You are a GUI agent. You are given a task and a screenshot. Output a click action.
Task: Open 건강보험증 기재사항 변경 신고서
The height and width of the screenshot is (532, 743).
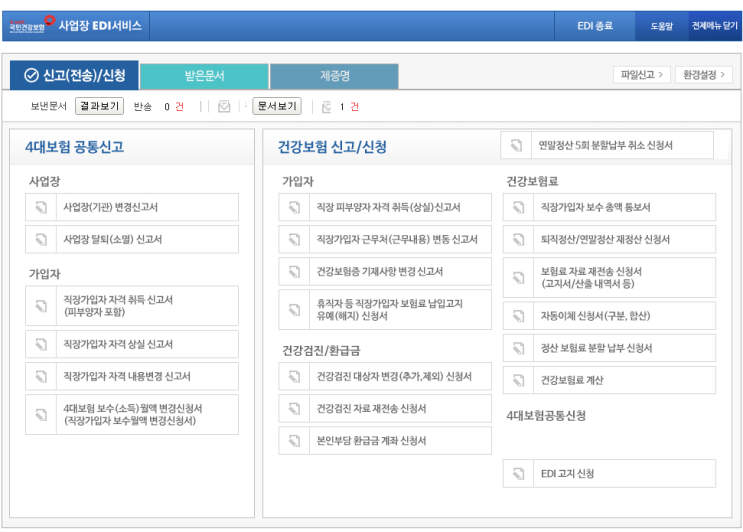pyautogui.click(x=385, y=271)
